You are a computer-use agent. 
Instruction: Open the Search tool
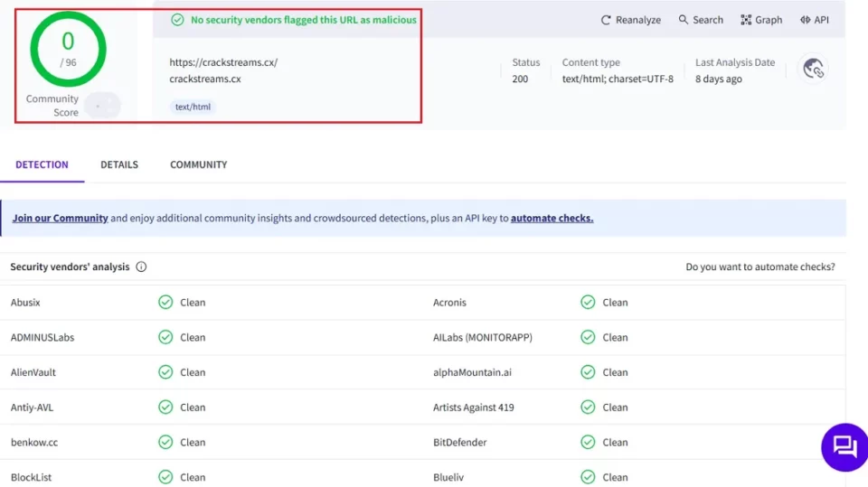(x=701, y=20)
